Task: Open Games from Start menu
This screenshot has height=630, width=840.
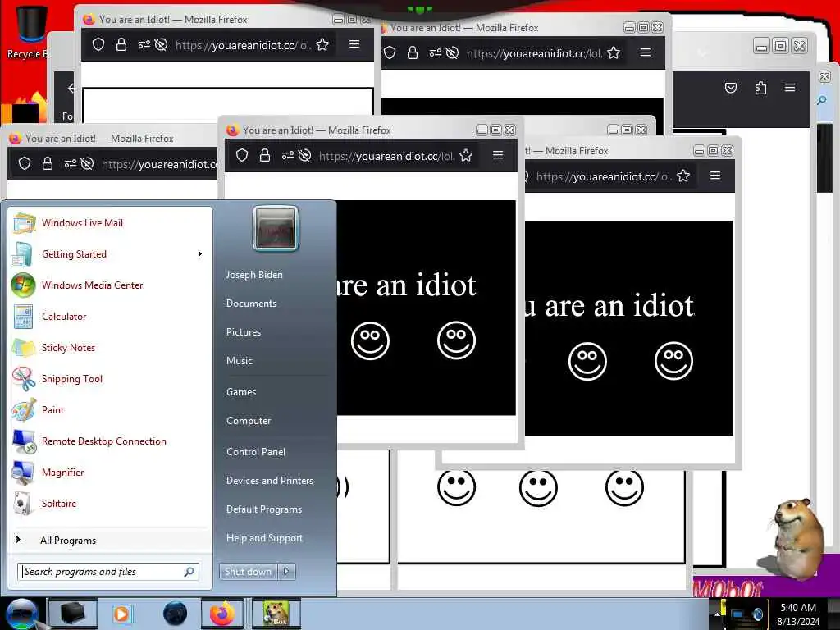Action: coord(241,392)
